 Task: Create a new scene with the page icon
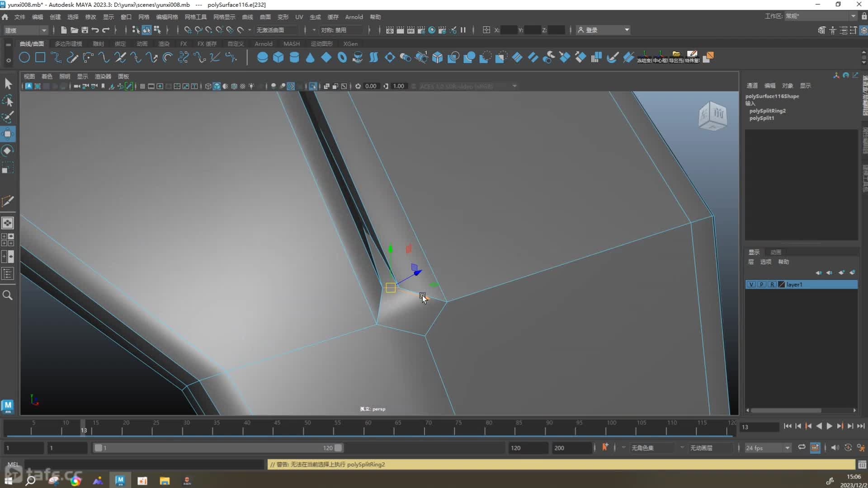pyautogui.click(x=64, y=30)
